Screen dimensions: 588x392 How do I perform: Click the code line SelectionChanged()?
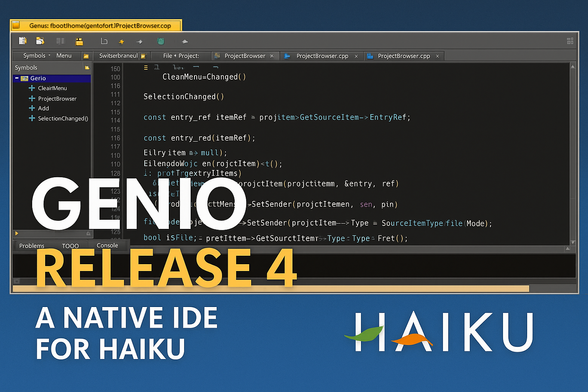(x=183, y=97)
